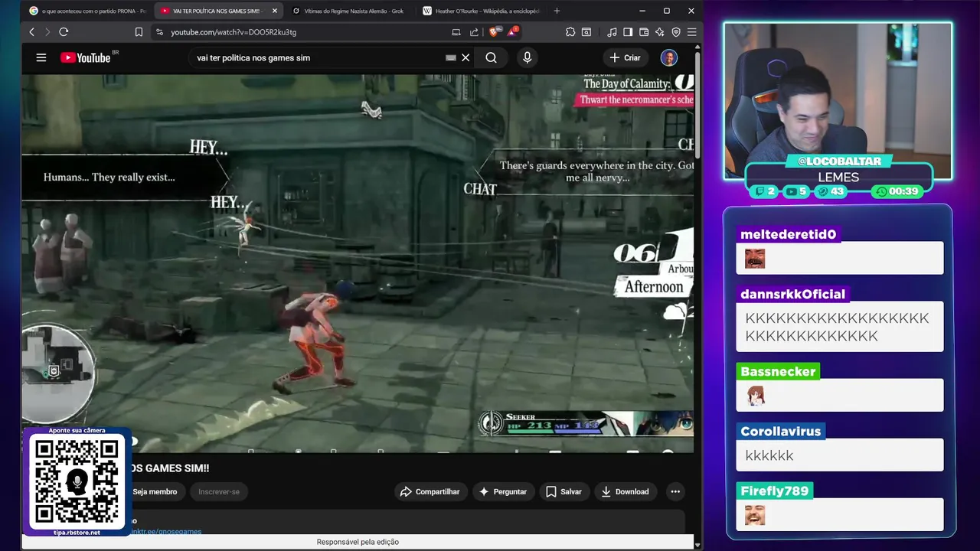Close the YouTube video tab
Screen dimensions: 980x551
[275, 11]
